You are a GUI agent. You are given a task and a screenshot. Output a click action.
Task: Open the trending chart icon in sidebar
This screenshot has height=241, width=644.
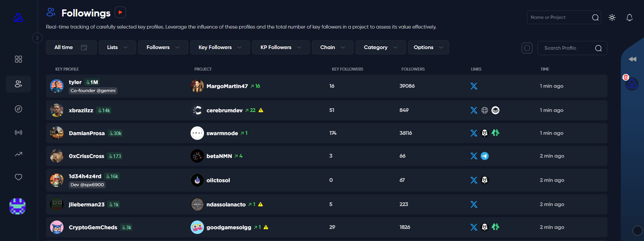coord(18,154)
